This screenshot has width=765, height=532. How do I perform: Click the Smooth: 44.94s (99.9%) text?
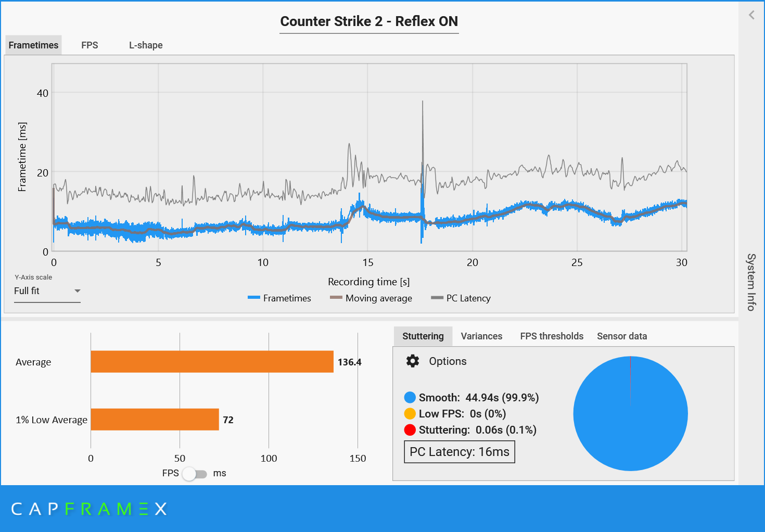click(x=479, y=398)
